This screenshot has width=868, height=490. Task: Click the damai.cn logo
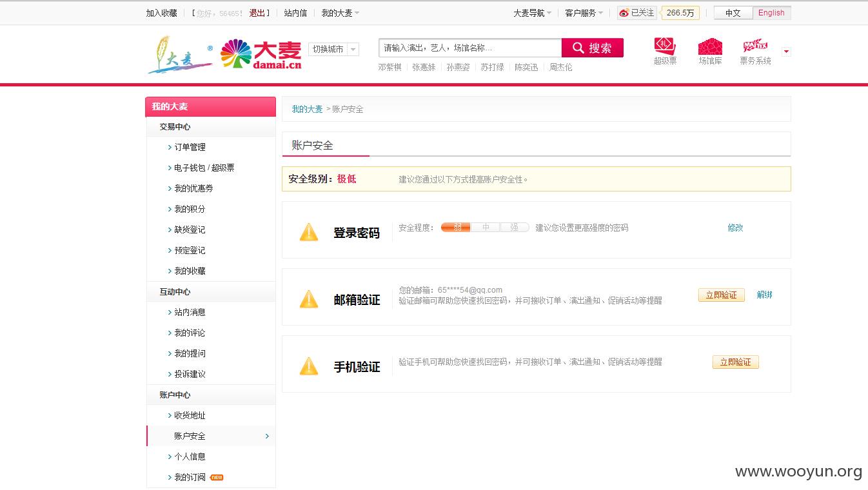click(x=261, y=55)
